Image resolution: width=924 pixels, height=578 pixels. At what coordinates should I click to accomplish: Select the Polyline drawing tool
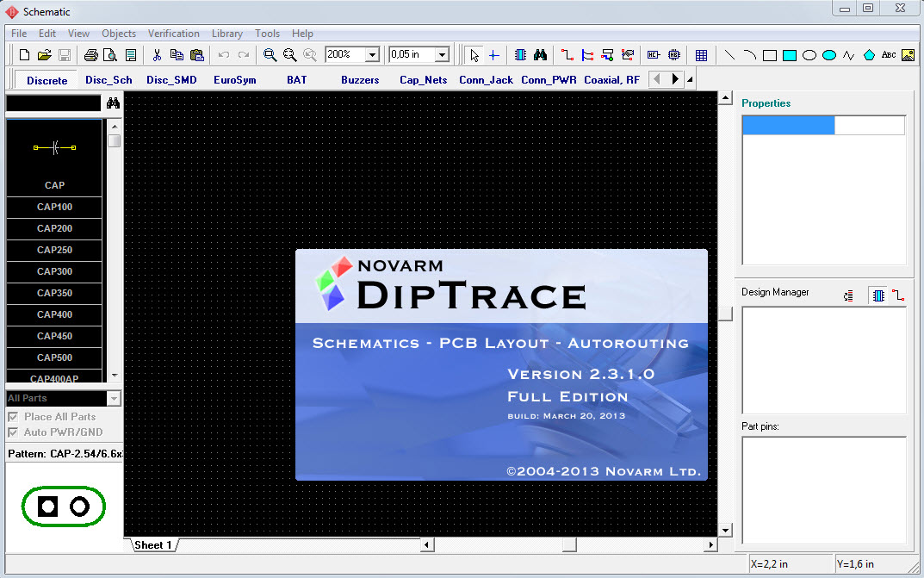(x=848, y=55)
